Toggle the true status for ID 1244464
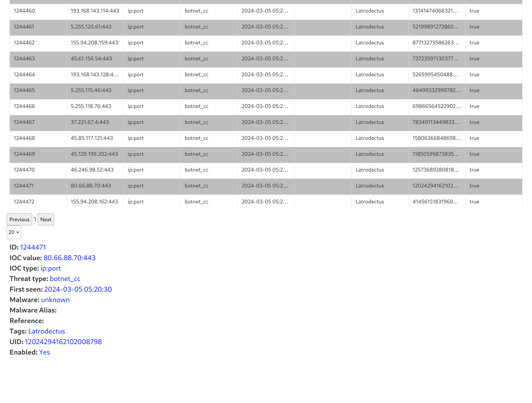 pyautogui.click(x=474, y=75)
